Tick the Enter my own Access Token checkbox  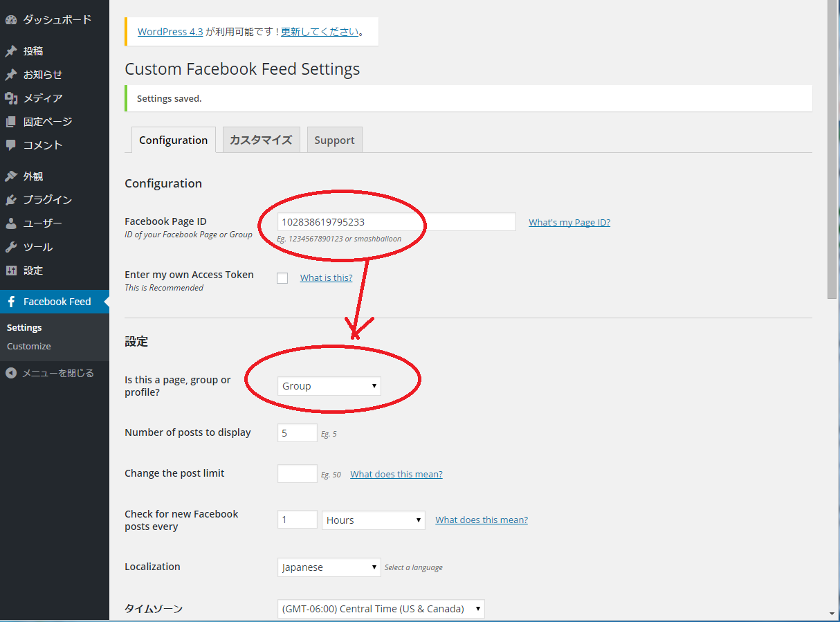[282, 278]
